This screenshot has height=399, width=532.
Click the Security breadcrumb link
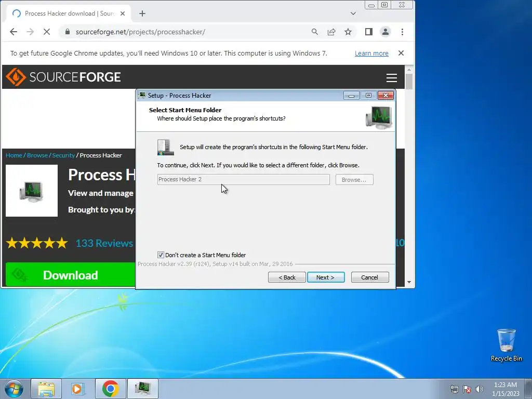click(x=63, y=155)
